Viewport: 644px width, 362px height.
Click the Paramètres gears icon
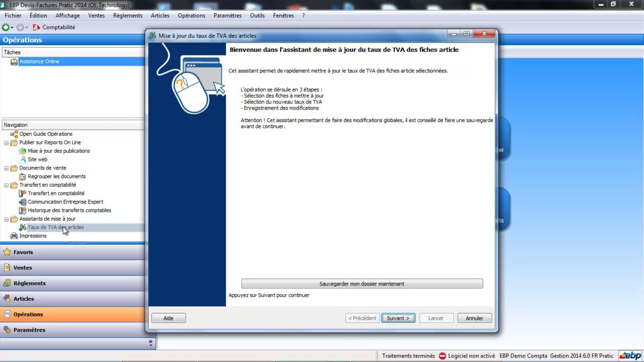(7, 330)
